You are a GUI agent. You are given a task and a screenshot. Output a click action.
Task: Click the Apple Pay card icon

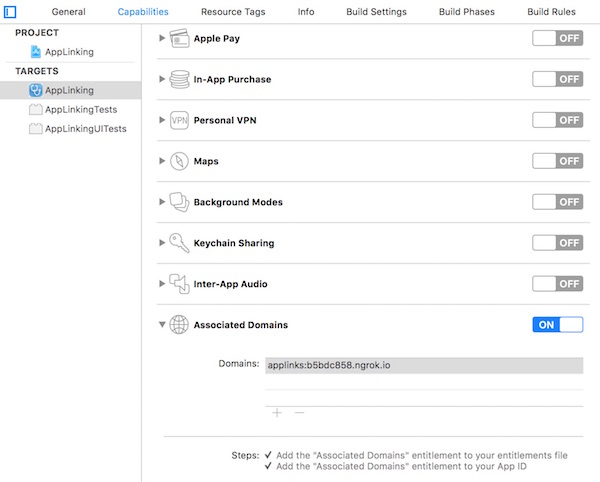(179, 38)
